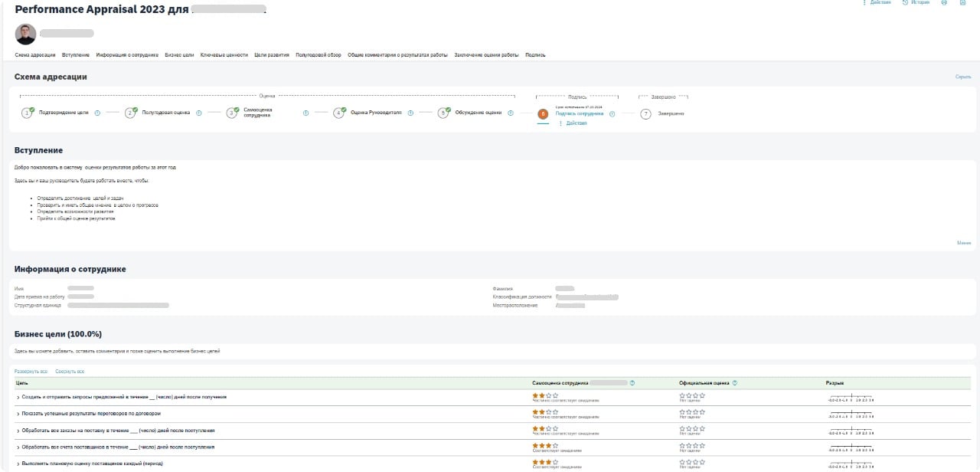980x472 pixels.
Task: Expand goal 'Обработать все счета поставщиков'
Action: coord(18,447)
